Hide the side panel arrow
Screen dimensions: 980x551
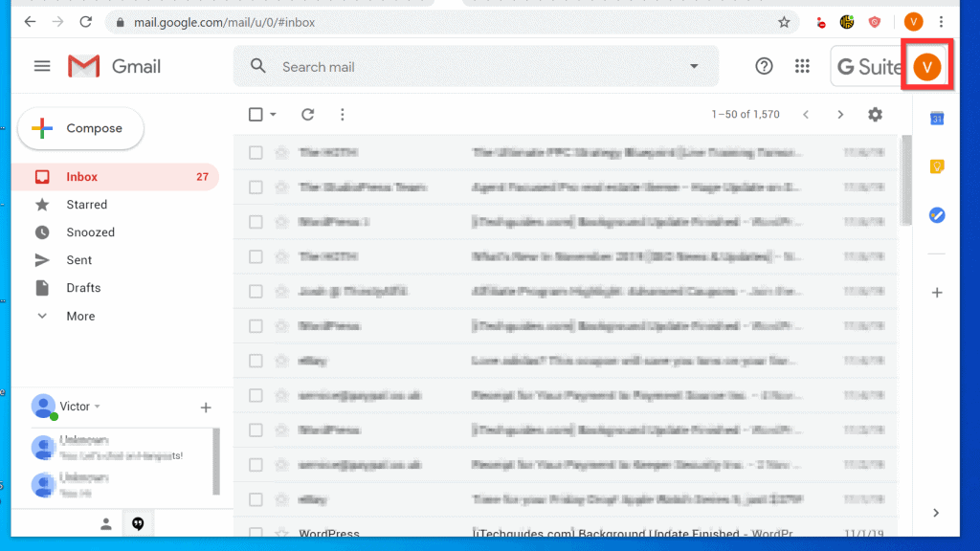pyautogui.click(x=936, y=513)
